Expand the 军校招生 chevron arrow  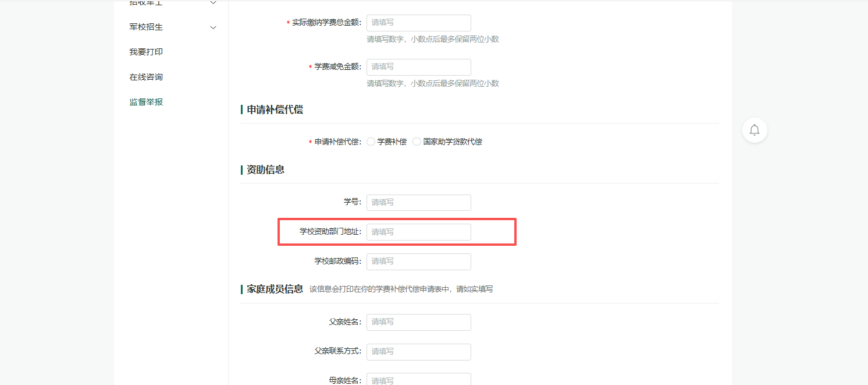tap(213, 27)
